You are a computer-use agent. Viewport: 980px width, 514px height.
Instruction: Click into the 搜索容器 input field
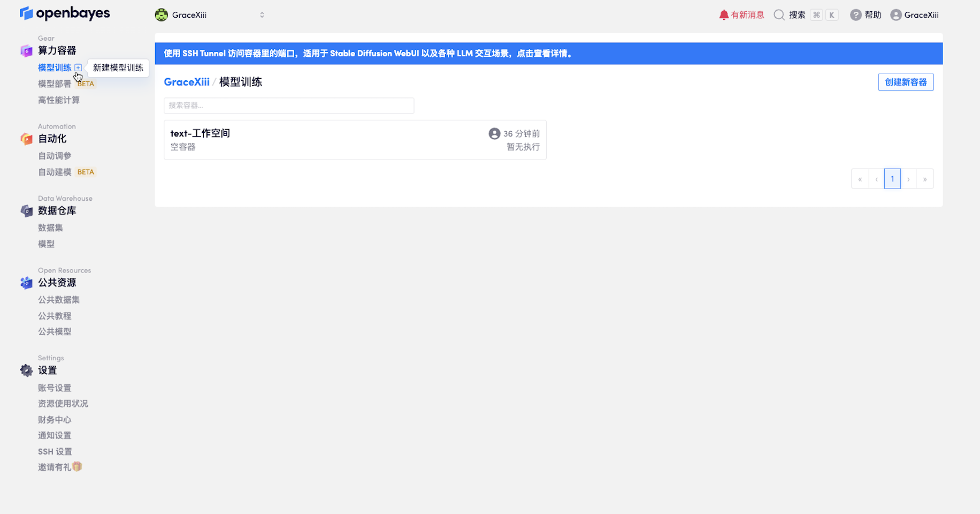[x=289, y=105]
